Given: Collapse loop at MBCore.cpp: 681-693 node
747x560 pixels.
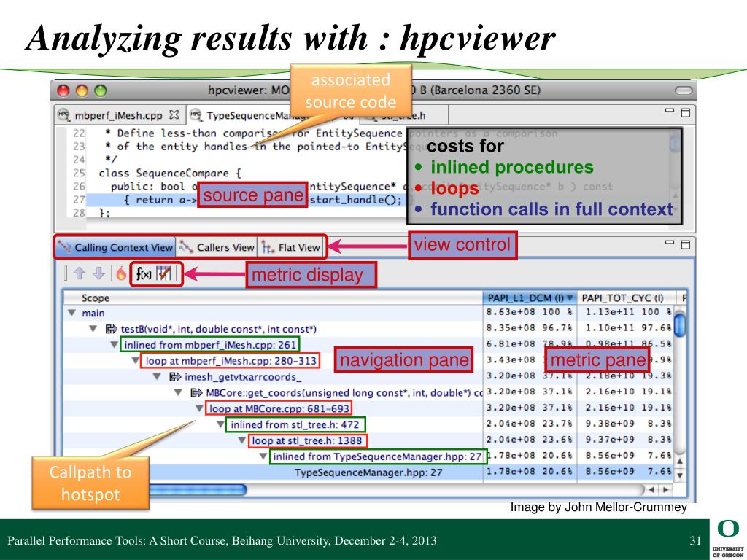Looking at the screenshot, I should (200, 408).
